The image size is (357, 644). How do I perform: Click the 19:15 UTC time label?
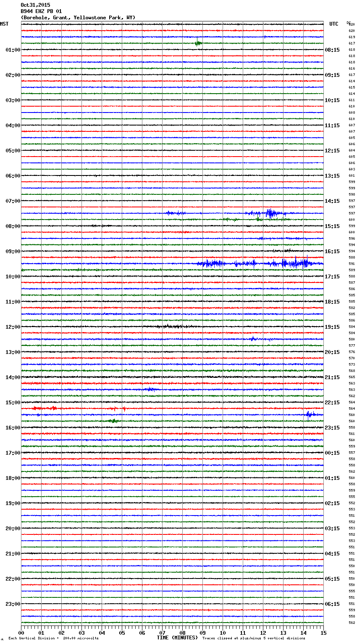pyautogui.click(x=332, y=327)
